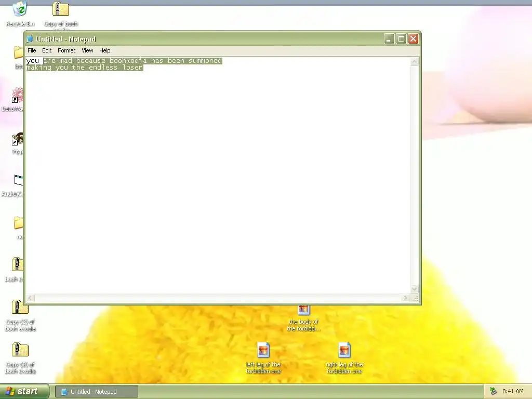
Task: Select the Recycle Bin desktop icon
Action: (x=20, y=14)
